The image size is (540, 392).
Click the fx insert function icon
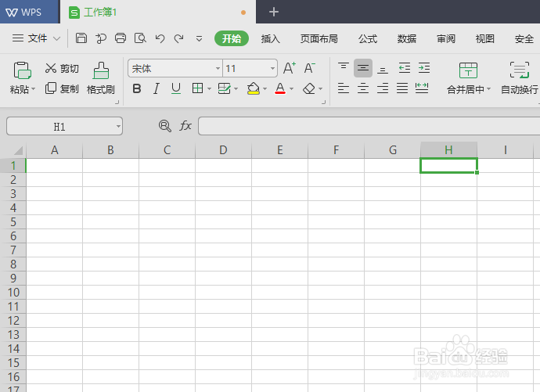pyautogui.click(x=185, y=126)
